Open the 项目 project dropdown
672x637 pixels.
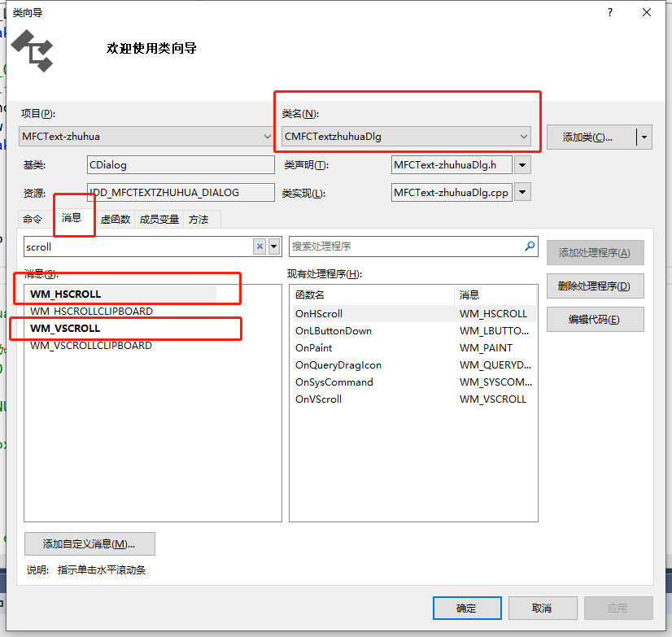click(268, 136)
